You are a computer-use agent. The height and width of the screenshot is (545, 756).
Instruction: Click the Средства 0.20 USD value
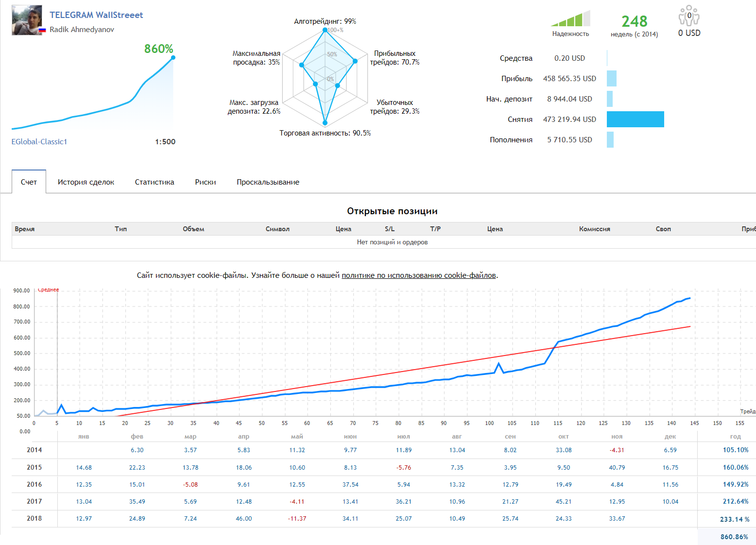tap(569, 58)
